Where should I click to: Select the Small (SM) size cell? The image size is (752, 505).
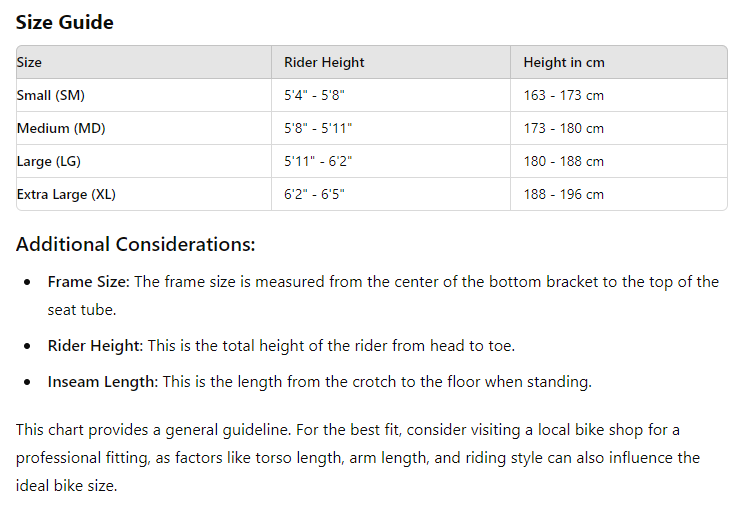(x=51, y=95)
